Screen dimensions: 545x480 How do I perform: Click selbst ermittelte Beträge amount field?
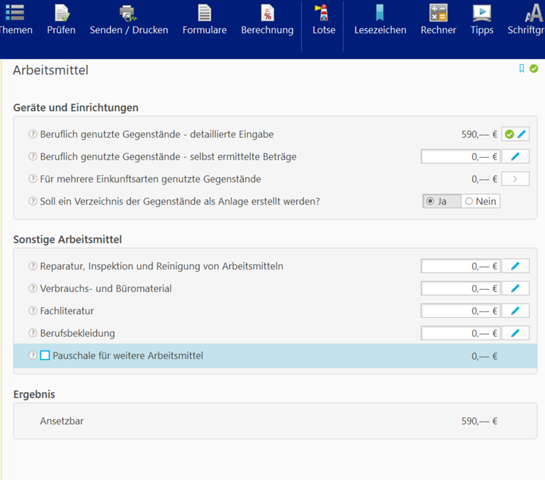pos(460,156)
